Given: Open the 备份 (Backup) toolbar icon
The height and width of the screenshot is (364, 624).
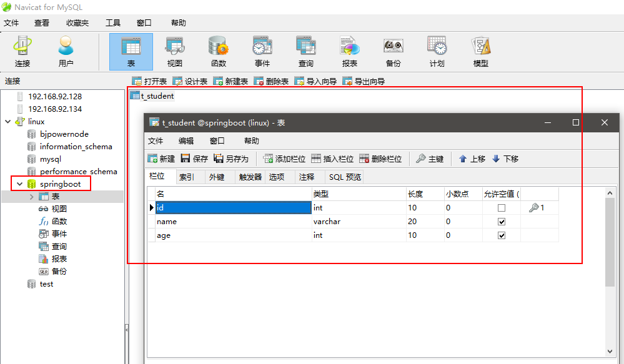Looking at the screenshot, I should [393, 51].
